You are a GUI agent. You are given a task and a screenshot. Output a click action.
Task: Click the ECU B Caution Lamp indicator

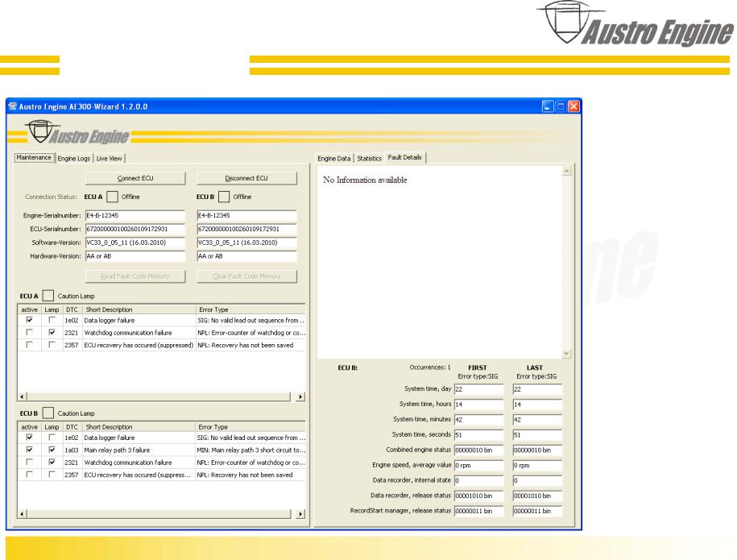point(48,413)
